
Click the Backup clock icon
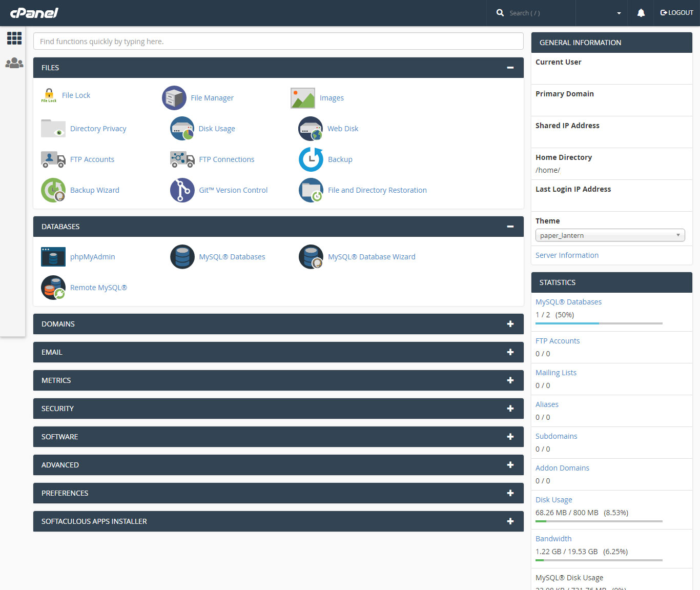click(311, 159)
